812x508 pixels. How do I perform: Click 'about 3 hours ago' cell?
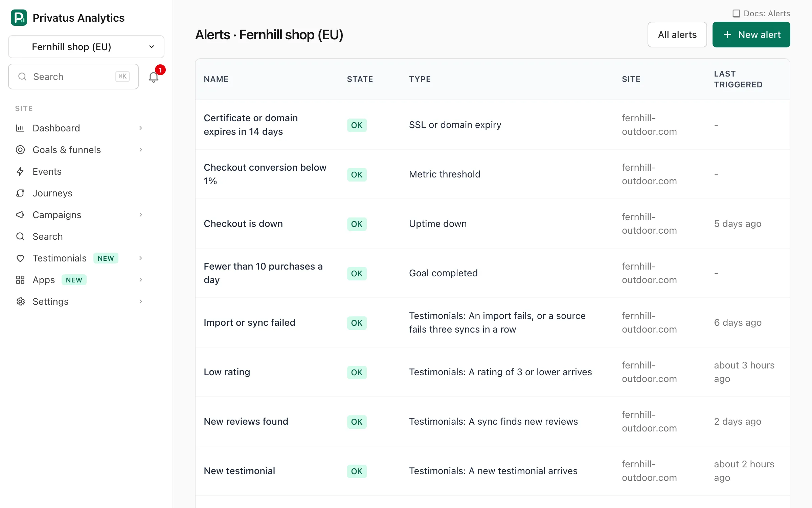744,372
